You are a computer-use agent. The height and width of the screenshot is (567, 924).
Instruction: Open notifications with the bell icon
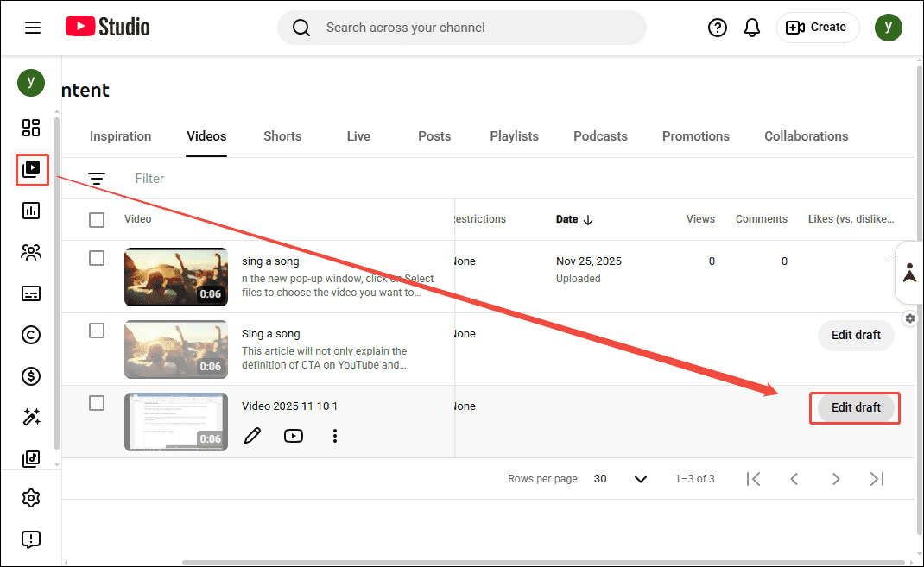tap(751, 27)
